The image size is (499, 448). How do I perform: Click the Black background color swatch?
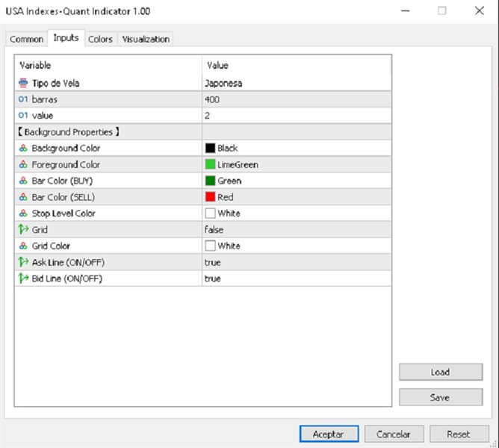pyautogui.click(x=210, y=149)
